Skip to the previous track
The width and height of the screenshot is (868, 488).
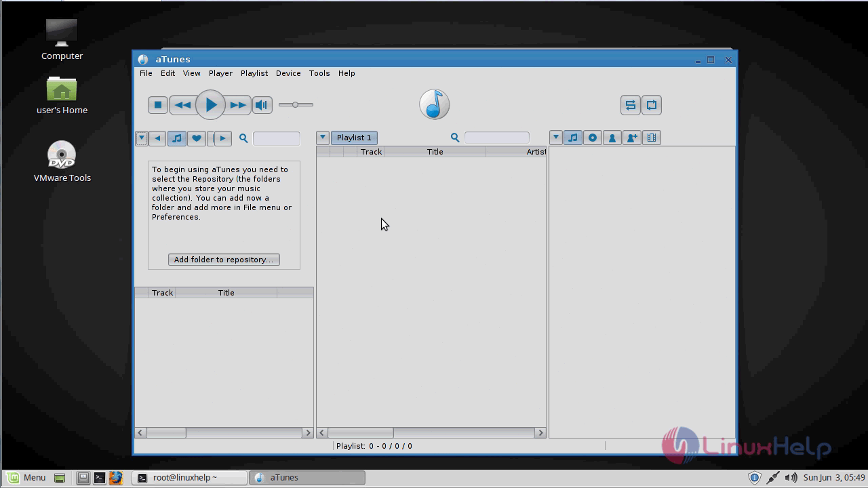coord(182,105)
